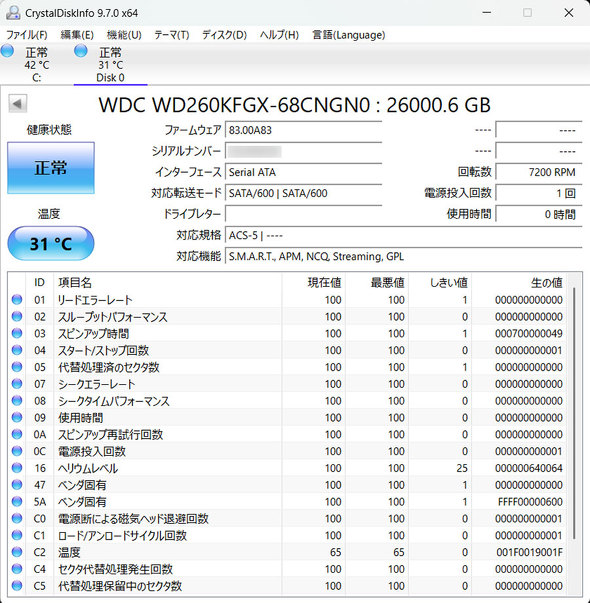Click the インターフェース field Serial ATA
This screenshot has height=603, width=590.
(x=303, y=172)
